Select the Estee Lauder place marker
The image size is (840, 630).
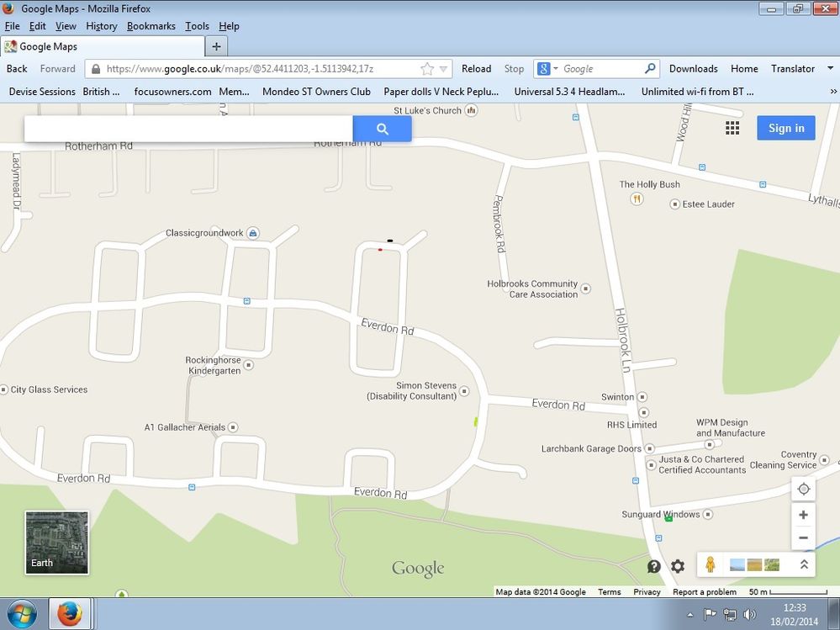(x=675, y=204)
